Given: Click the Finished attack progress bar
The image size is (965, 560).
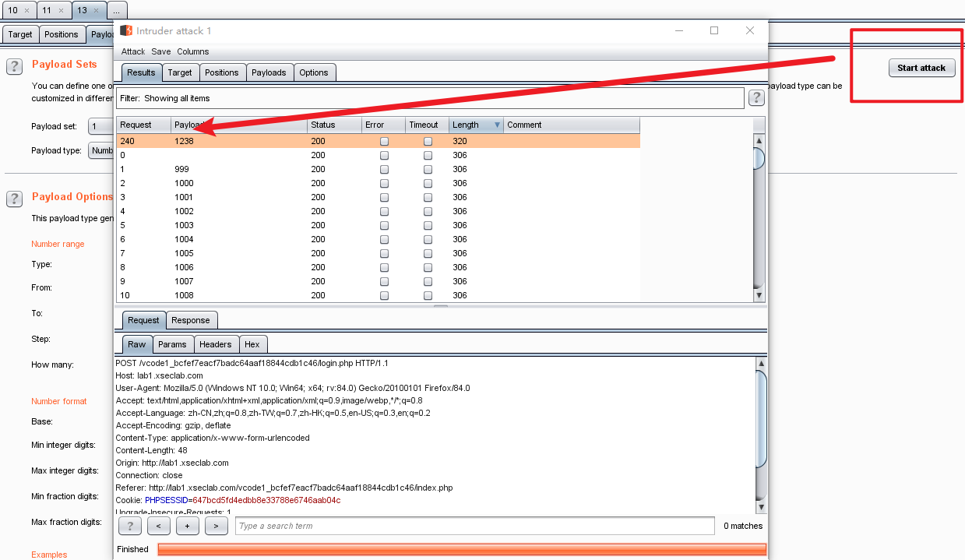Looking at the screenshot, I should pyautogui.click(x=462, y=549).
